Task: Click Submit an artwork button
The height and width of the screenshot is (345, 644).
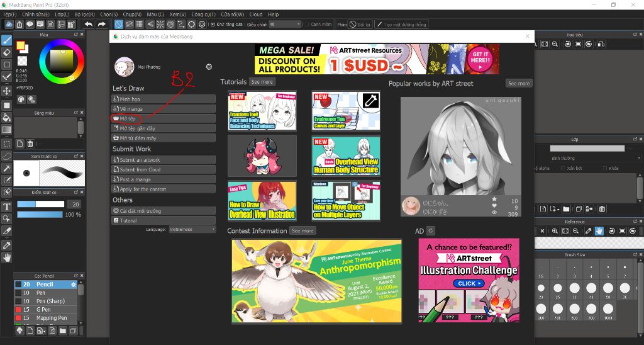Action: click(x=164, y=160)
